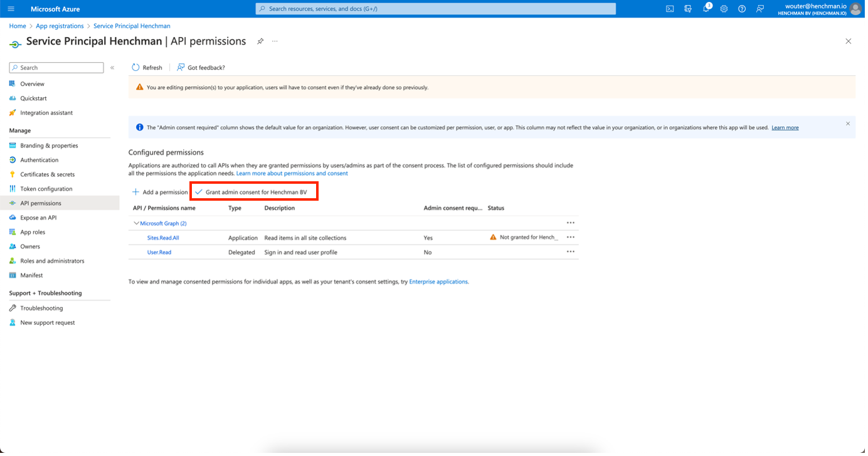
Task: Collapse the left navigation sidebar
Action: 112,68
